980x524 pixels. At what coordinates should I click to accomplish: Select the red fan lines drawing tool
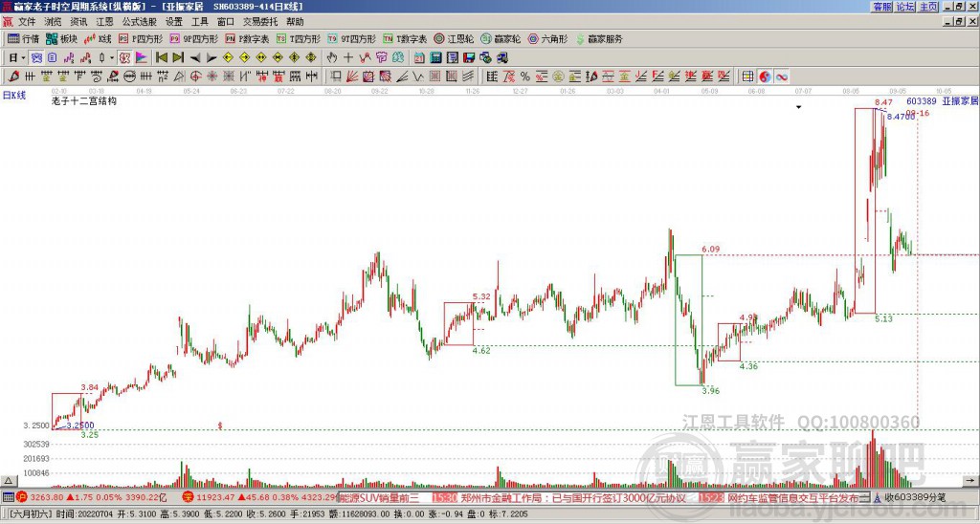click(352, 76)
